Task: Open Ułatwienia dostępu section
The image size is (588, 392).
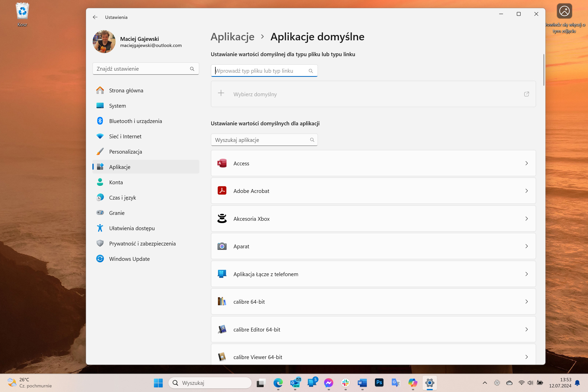Action: click(146, 228)
